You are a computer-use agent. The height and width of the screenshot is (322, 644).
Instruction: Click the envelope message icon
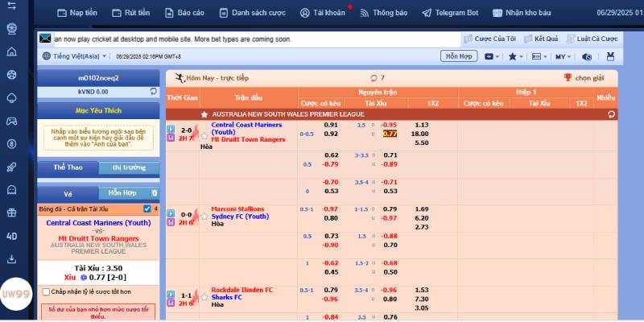tap(45, 39)
